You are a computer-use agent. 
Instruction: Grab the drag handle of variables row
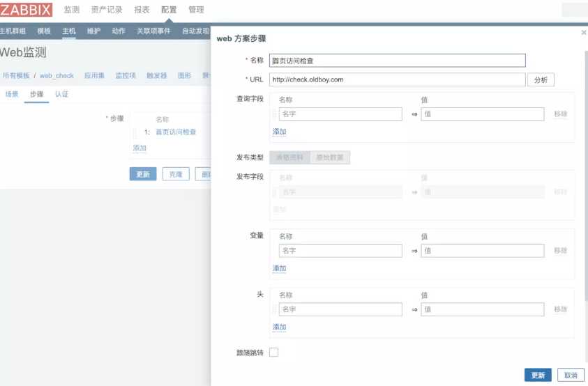[x=274, y=251]
